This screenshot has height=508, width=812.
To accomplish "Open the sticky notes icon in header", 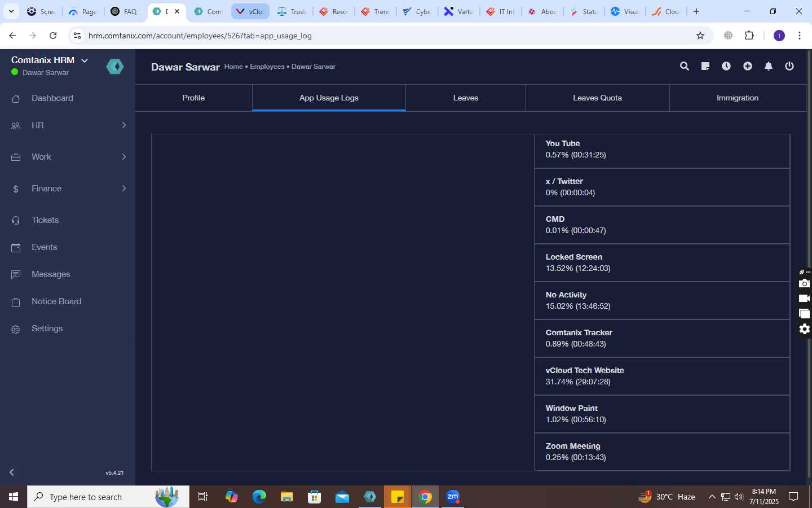I will (x=705, y=67).
